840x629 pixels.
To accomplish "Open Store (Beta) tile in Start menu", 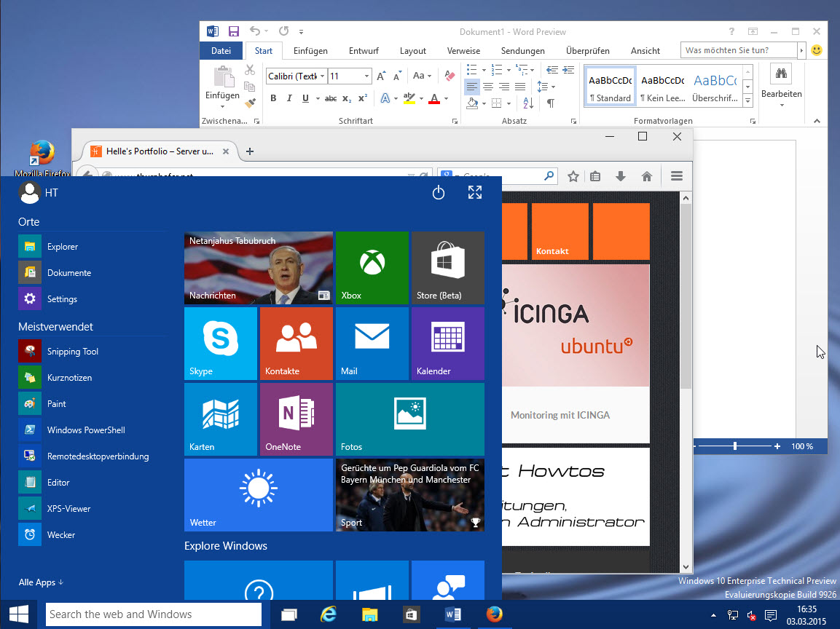I will coord(448,268).
